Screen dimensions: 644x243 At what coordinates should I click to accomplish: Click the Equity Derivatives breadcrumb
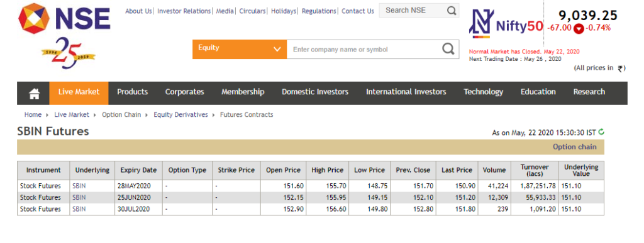pos(180,115)
